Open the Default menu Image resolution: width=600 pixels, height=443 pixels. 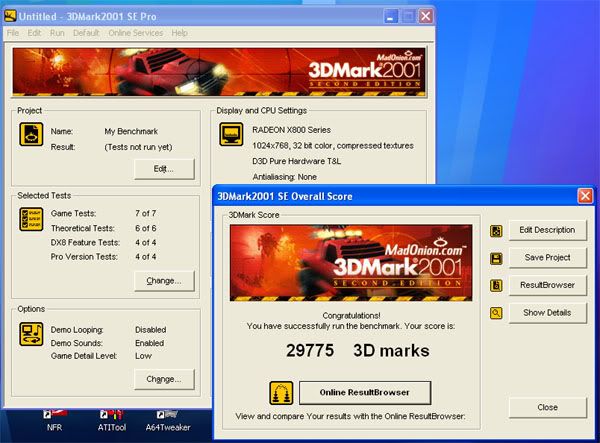click(86, 33)
